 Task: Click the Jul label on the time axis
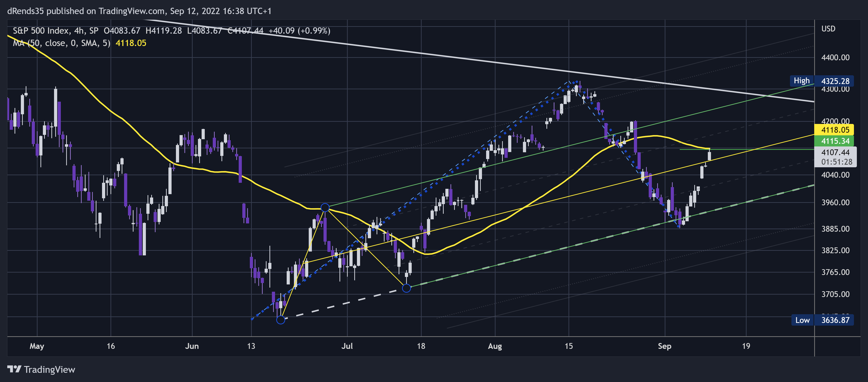347,346
